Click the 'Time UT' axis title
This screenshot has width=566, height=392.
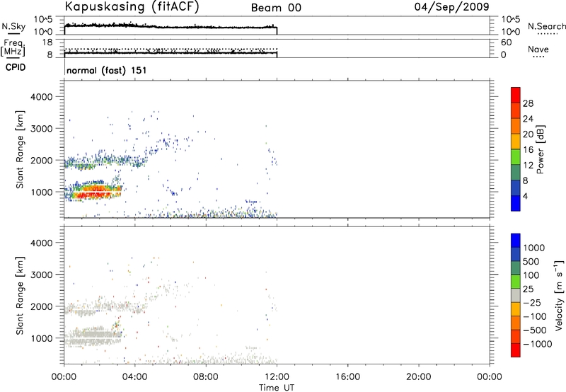pos(277,388)
